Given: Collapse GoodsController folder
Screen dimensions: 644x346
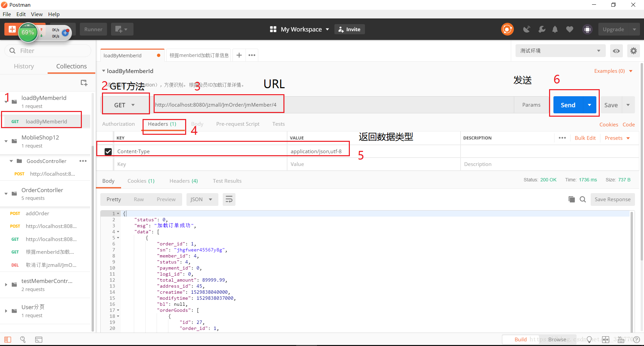Looking at the screenshot, I should (x=11, y=161).
